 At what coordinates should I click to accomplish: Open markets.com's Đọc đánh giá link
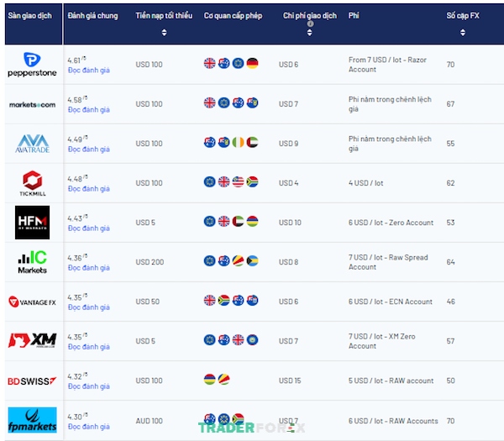(89, 109)
